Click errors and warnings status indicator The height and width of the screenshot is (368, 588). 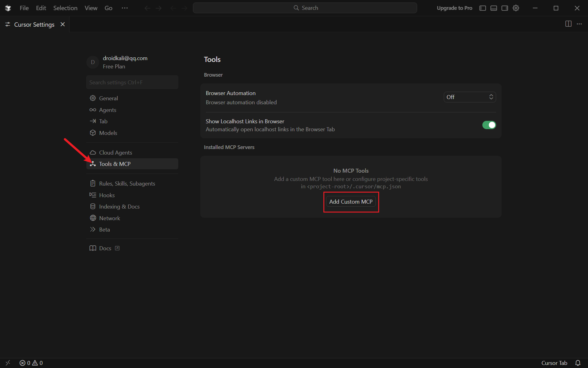pyautogui.click(x=31, y=363)
